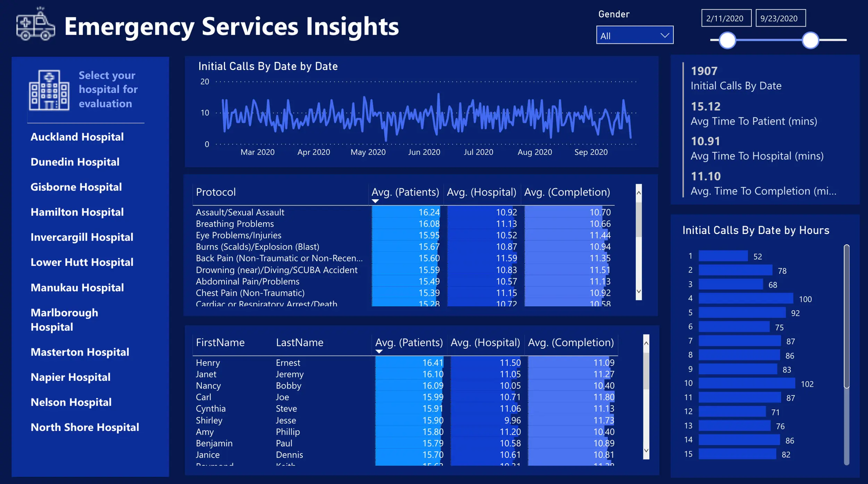This screenshot has height=484, width=868.
Task: Click the right date slider handle
Action: [810, 40]
